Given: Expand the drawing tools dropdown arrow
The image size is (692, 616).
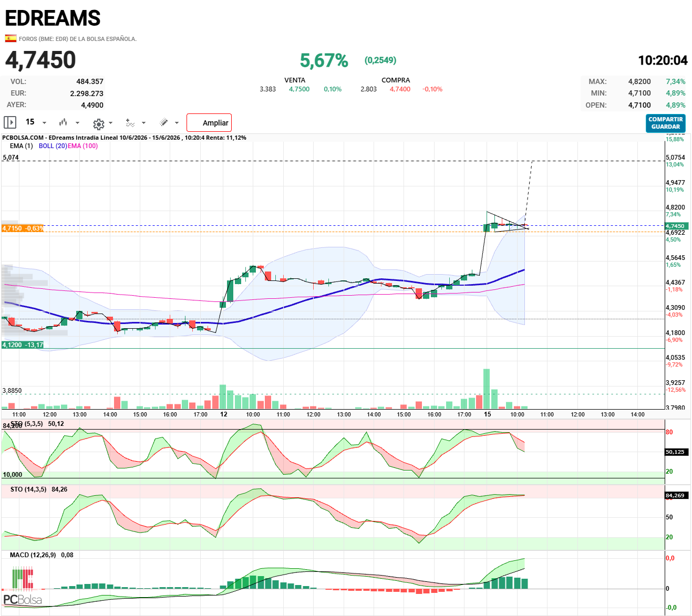Looking at the screenshot, I should point(177,123).
